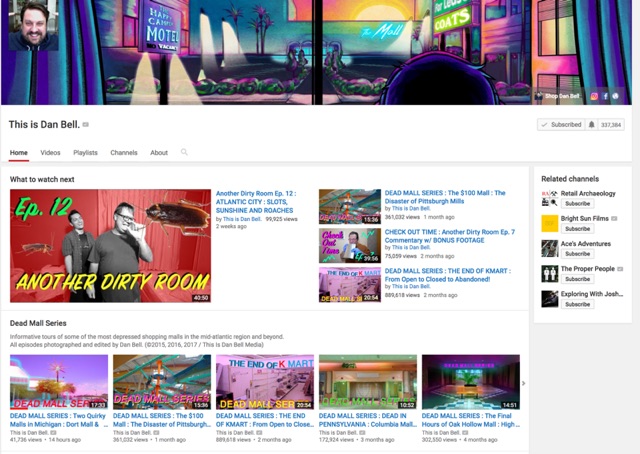640x454 pixels.
Task: Switch to the Videos tab
Action: pyautogui.click(x=50, y=153)
